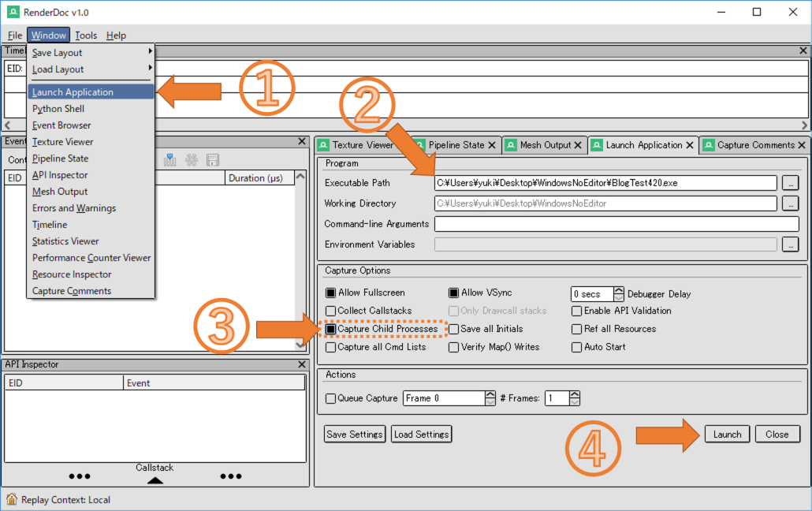Click the Executable Path field

pos(605,183)
